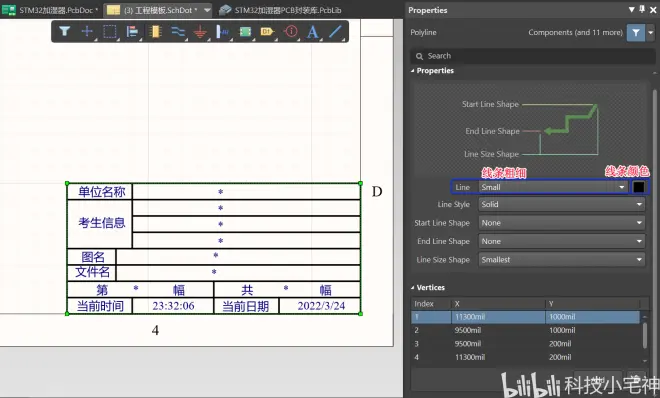Place a GND power port
660x398 pixels.
point(200,32)
